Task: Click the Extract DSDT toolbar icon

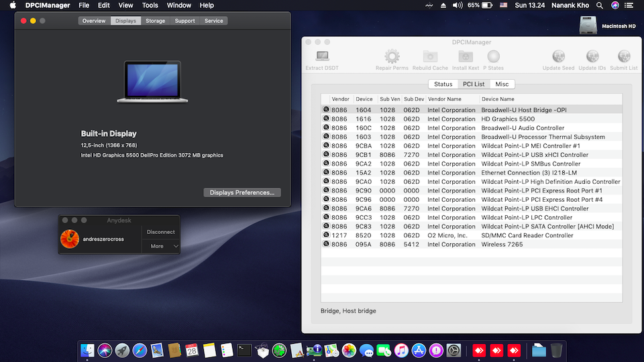Action: click(322, 56)
